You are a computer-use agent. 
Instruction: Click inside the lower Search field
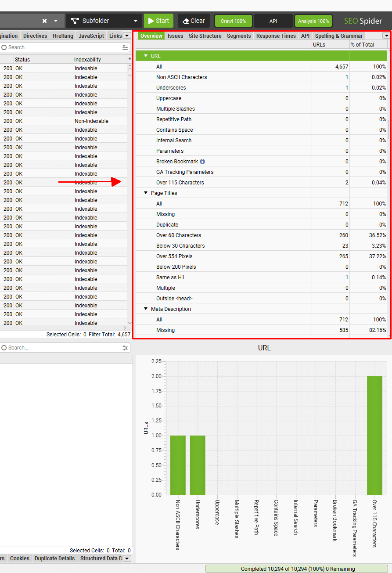click(61, 348)
